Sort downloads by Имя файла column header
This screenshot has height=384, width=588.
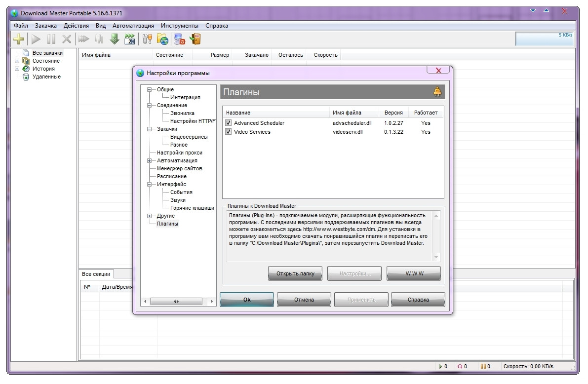tap(116, 55)
